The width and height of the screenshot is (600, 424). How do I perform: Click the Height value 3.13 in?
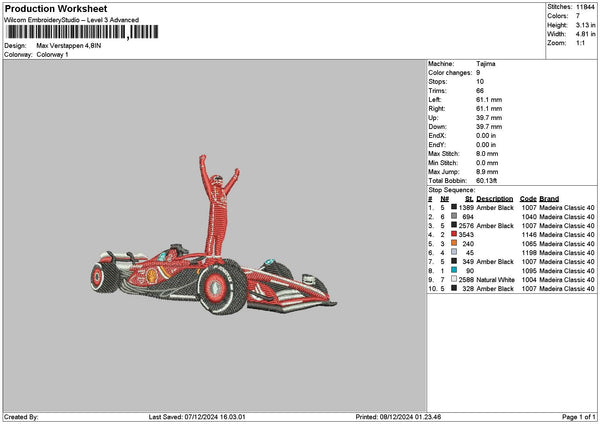tap(585, 25)
